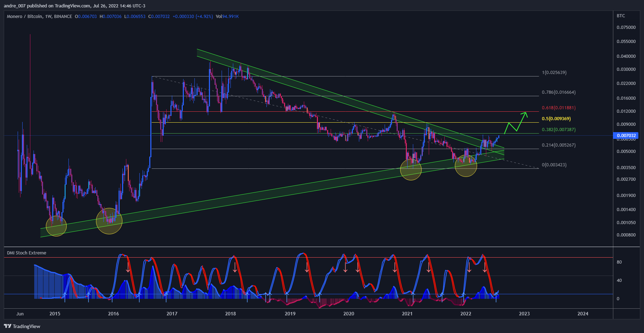This screenshot has width=644, height=333.
Task: Click the 2022 label on time axis
Action: (x=466, y=314)
